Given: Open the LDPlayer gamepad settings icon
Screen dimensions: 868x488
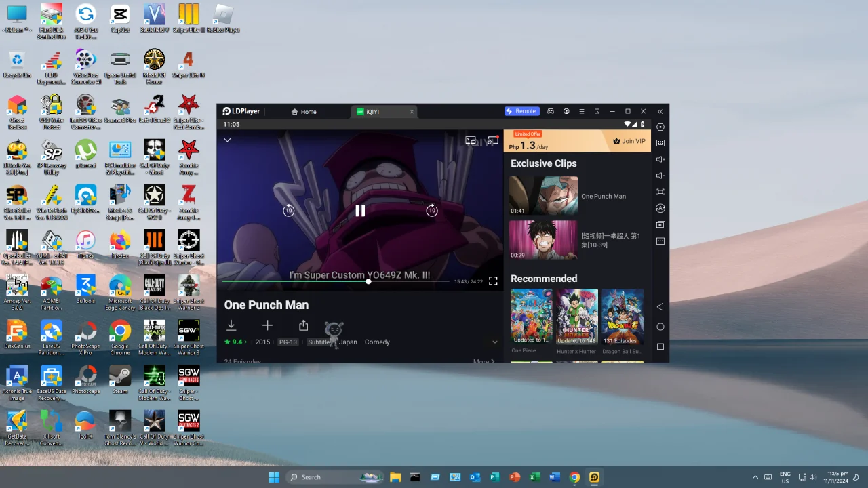Looking at the screenshot, I should pyautogui.click(x=551, y=111).
